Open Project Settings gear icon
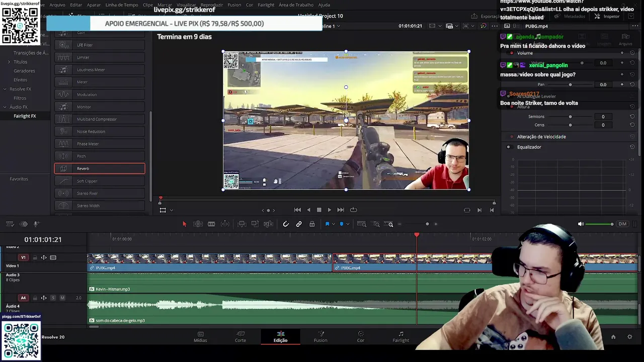Viewport: 644px width, 362px height. point(629,337)
